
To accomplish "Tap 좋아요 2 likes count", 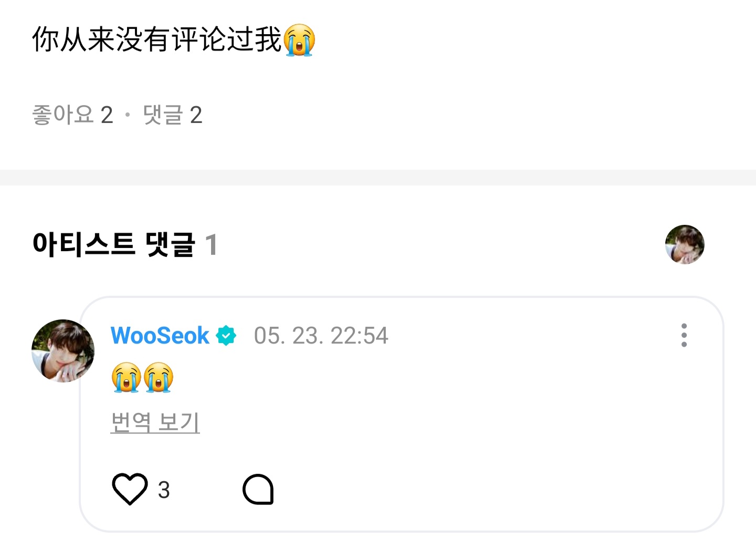I will pyautogui.click(x=72, y=115).
